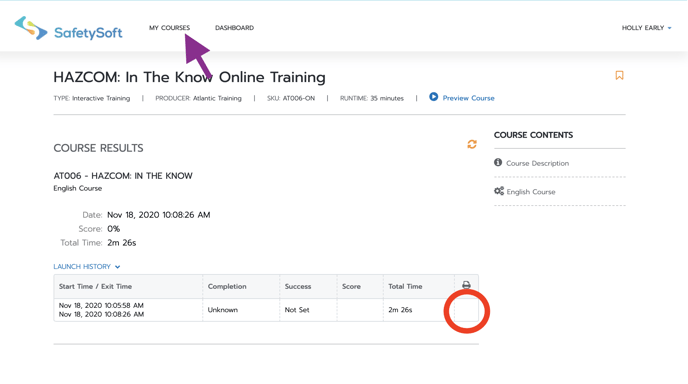This screenshot has width=688, height=384.
Task: Bookmark this course with the orange bookmark icon
Action: pyautogui.click(x=619, y=75)
